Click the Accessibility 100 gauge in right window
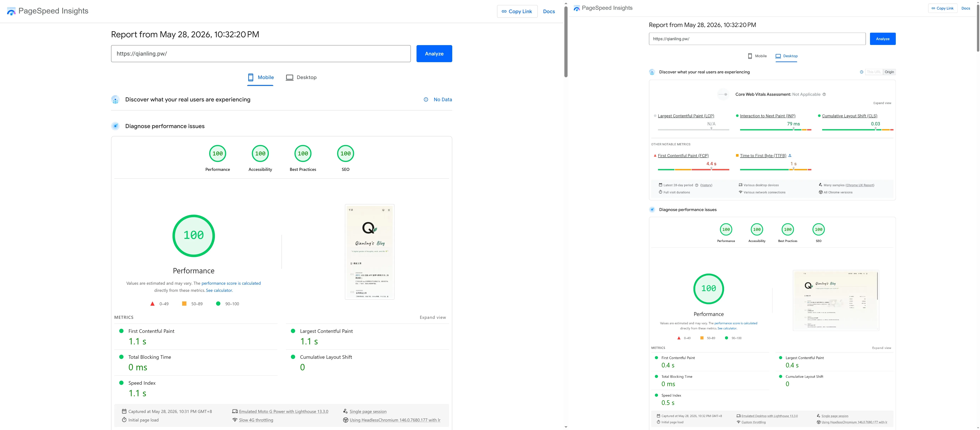Viewport: 980px width, 430px height. [757, 229]
